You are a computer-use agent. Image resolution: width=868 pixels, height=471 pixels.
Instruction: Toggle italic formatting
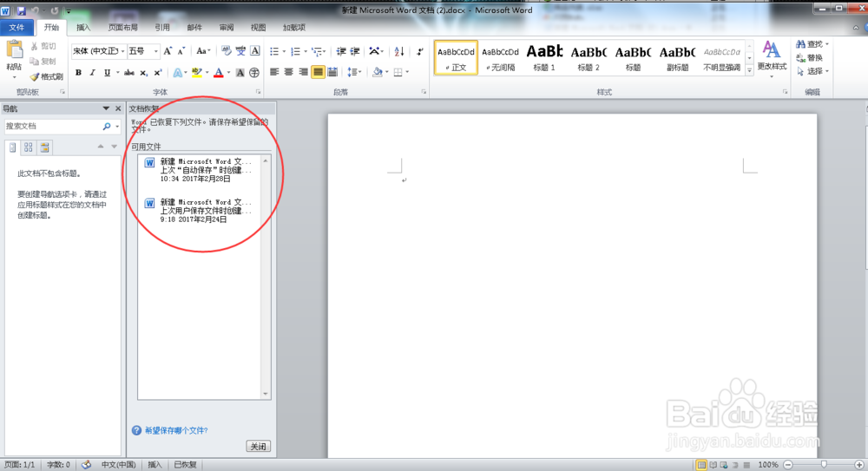93,73
